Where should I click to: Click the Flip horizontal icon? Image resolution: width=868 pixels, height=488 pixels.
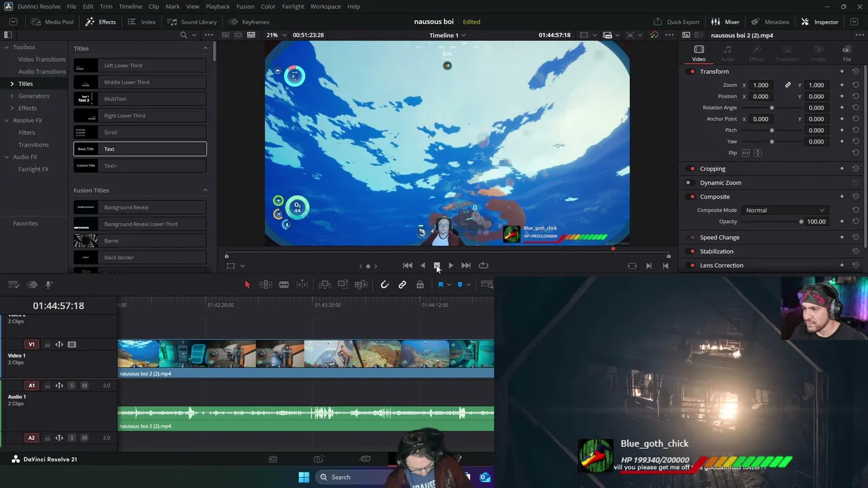point(746,153)
